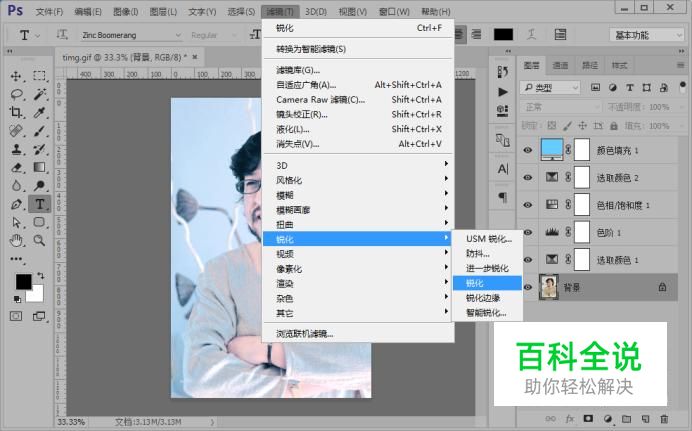Select the History Brush tool
The image size is (692, 431).
(x=39, y=149)
